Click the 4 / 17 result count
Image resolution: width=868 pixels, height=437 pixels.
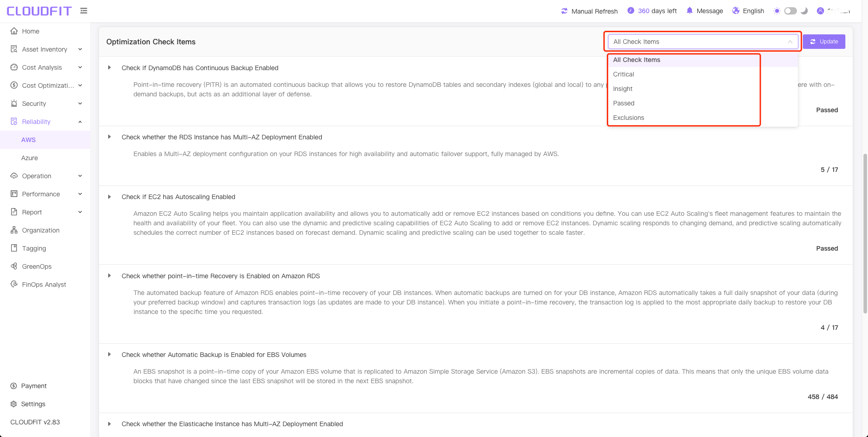point(829,328)
